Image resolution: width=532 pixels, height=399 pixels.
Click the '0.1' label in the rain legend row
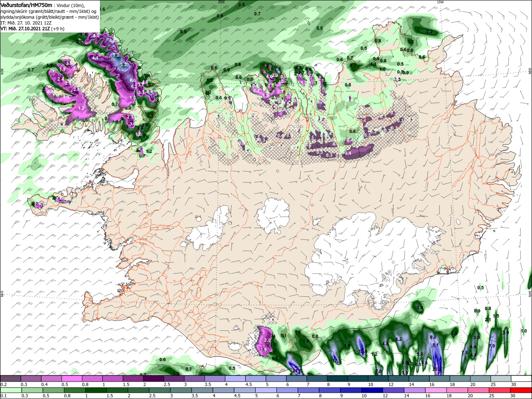4,396
